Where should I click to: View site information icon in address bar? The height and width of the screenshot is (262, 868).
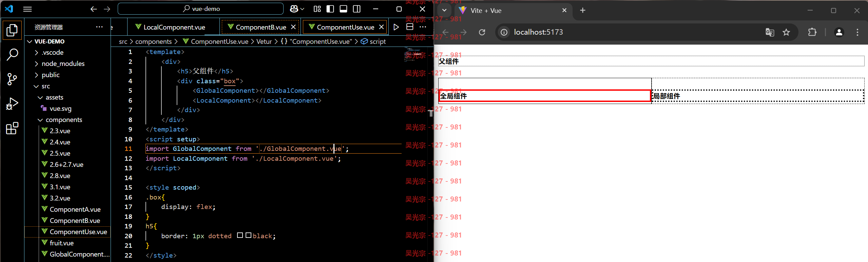pos(504,32)
